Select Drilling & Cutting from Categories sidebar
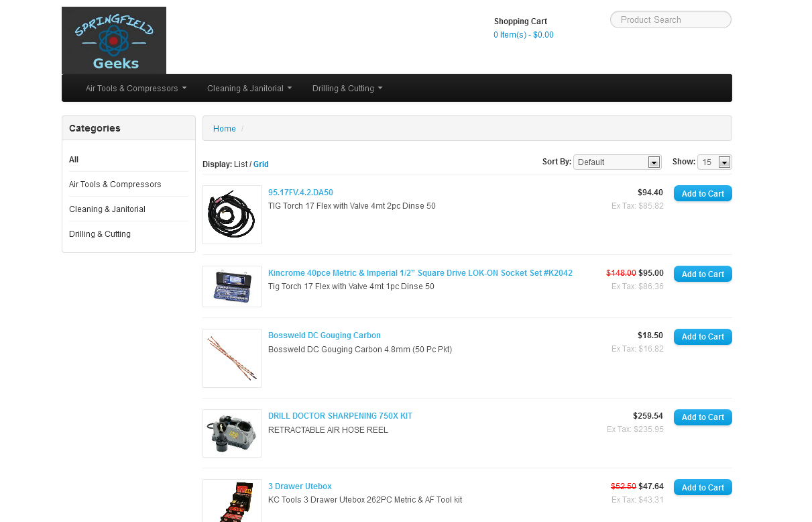This screenshot has height=522, width=812. 99,233
